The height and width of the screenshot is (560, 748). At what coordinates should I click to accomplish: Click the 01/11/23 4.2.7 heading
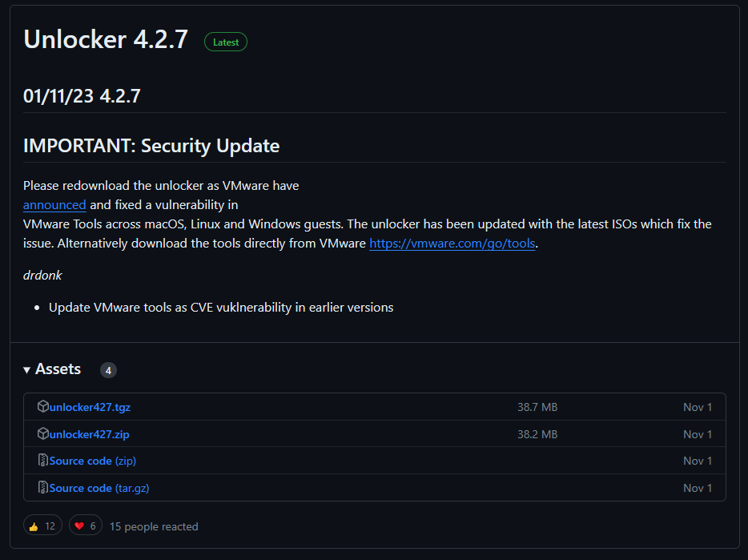coord(82,96)
